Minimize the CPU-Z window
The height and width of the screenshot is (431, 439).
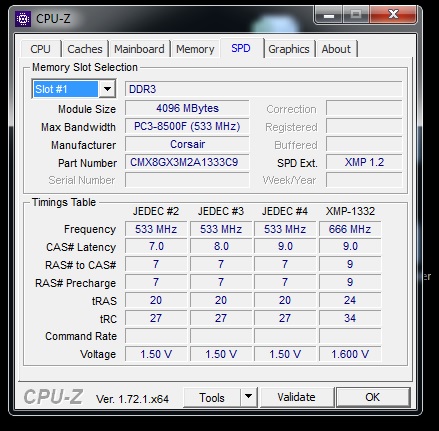pos(329,15)
